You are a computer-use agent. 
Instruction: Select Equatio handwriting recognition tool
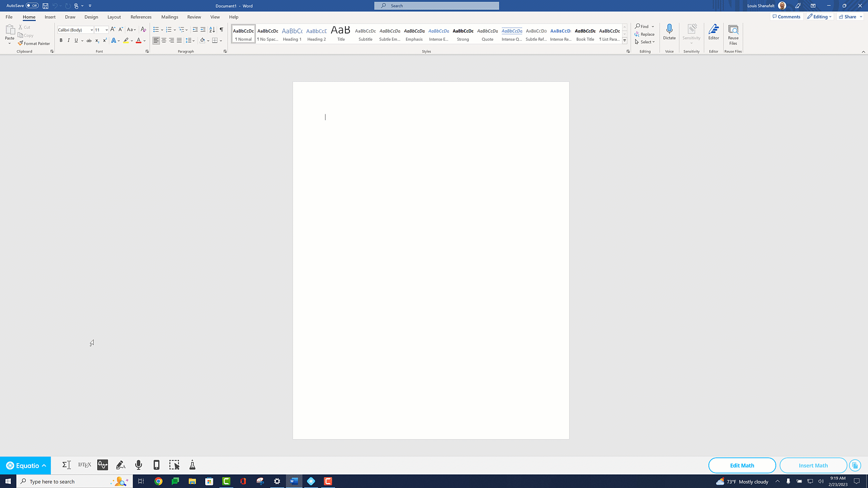[120, 465]
